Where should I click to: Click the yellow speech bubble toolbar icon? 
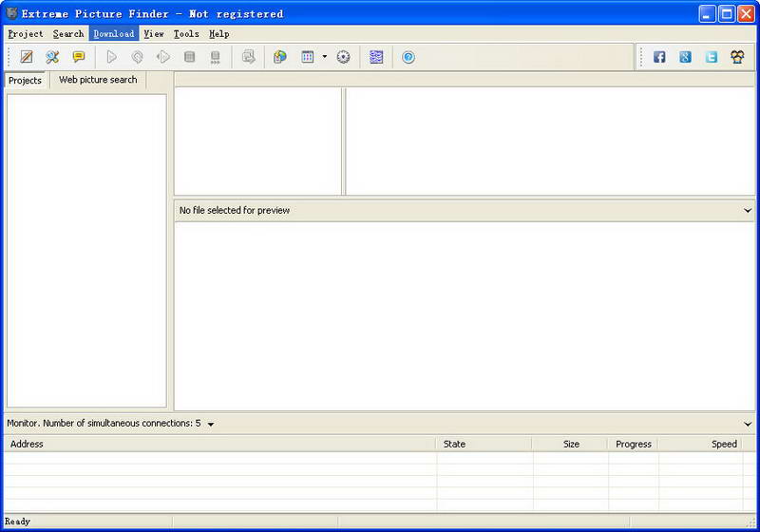point(79,57)
